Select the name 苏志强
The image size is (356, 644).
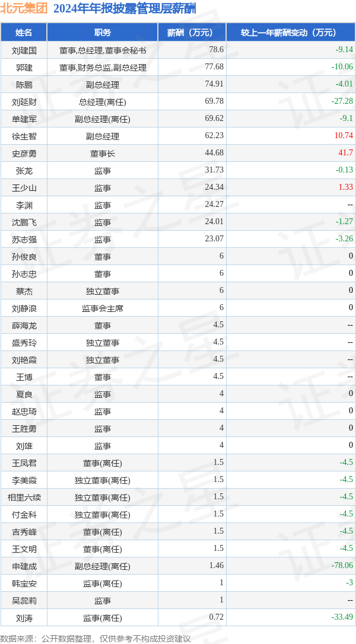(24, 240)
